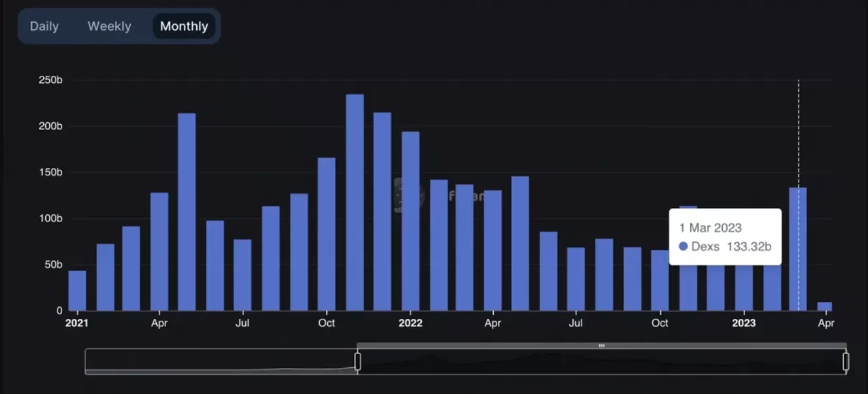Switch to the Daily view tab
The height and width of the screenshot is (394, 868).
(44, 26)
